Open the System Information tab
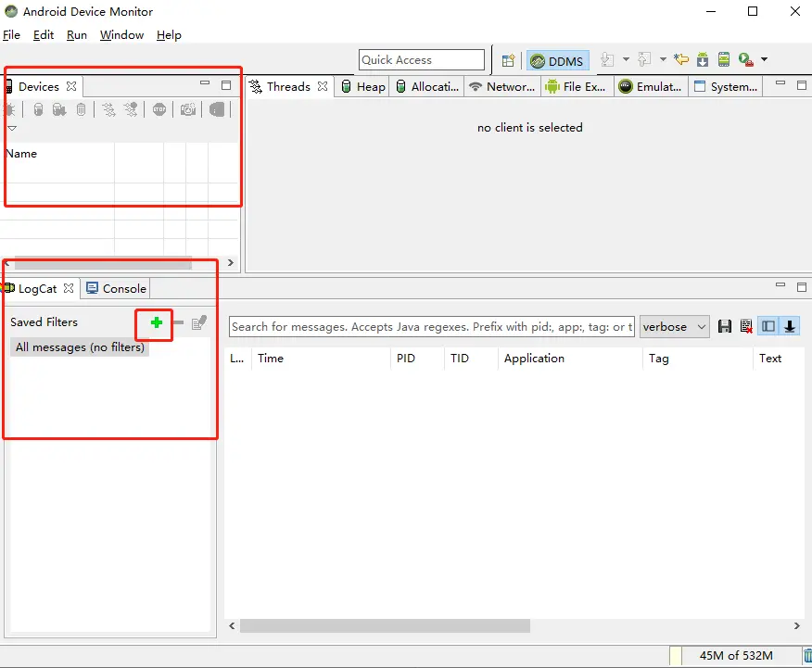 click(725, 86)
